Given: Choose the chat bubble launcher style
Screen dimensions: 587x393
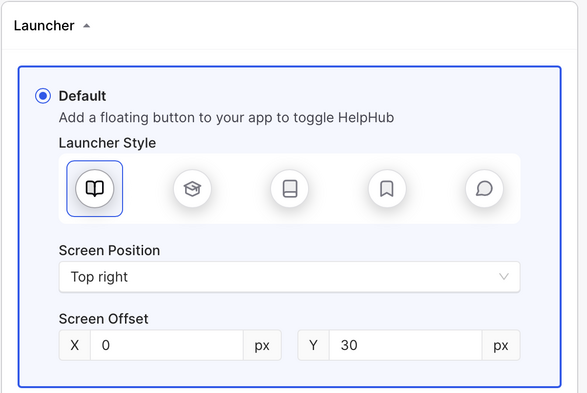Looking at the screenshot, I should click(x=484, y=189).
